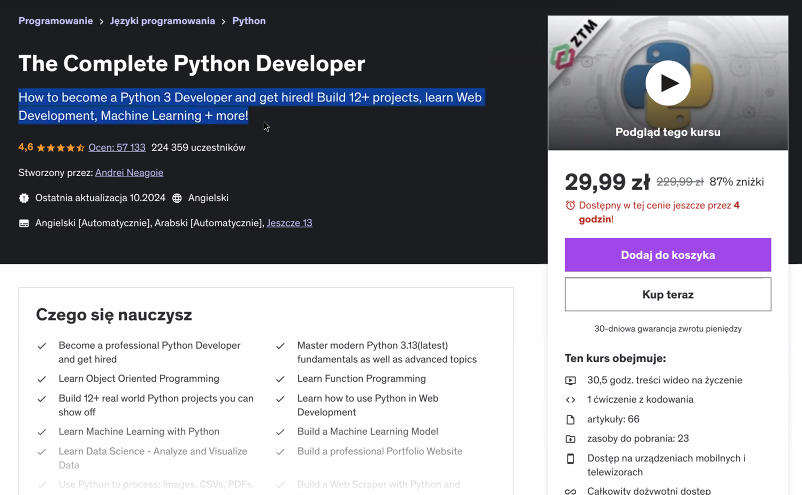This screenshot has height=495, width=802.
Task: Click the Ten kurs obejmuje heading
Action: point(615,358)
